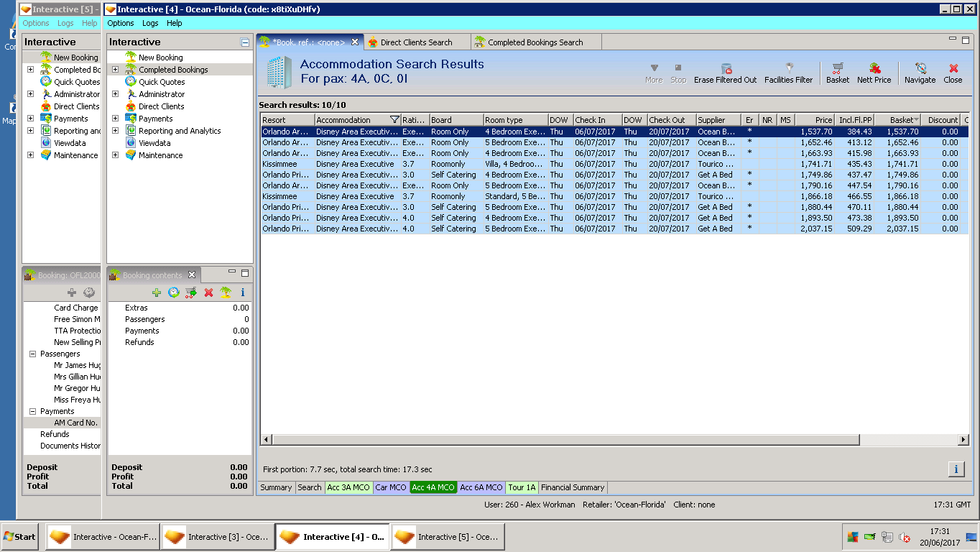Expand Completed Bookings in Interactive [4] tree

[115, 70]
